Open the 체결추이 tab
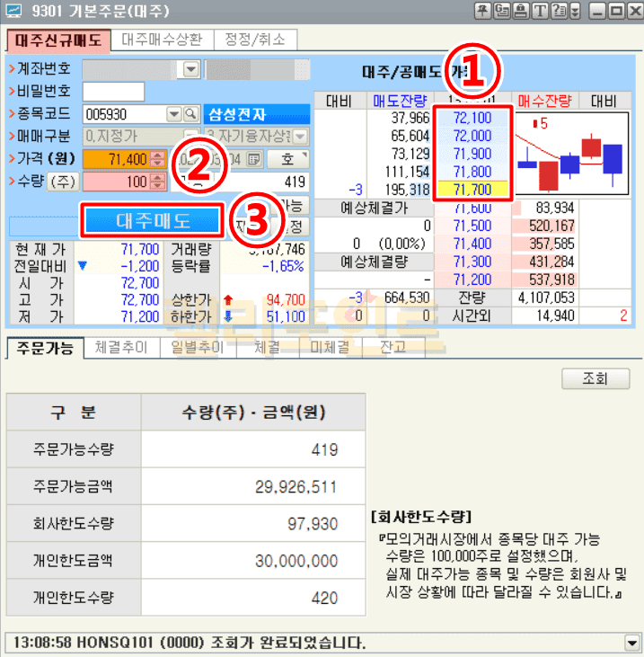 click(121, 347)
